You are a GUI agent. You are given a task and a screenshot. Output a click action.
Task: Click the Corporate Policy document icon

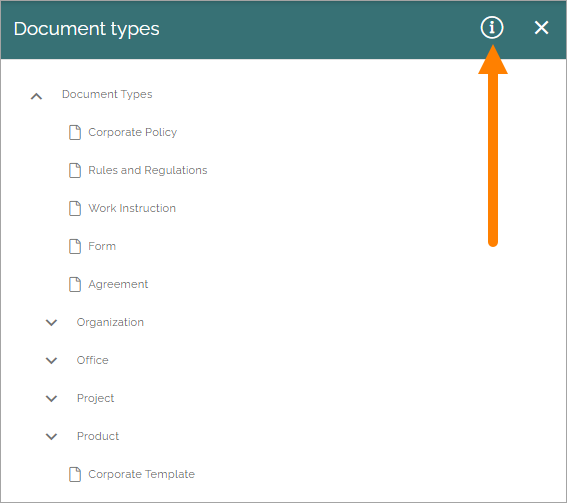[75, 132]
